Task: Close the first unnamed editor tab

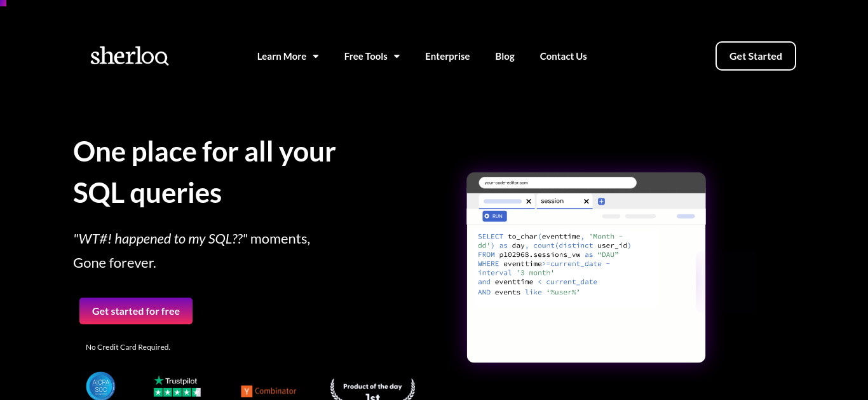Action: pos(529,202)
